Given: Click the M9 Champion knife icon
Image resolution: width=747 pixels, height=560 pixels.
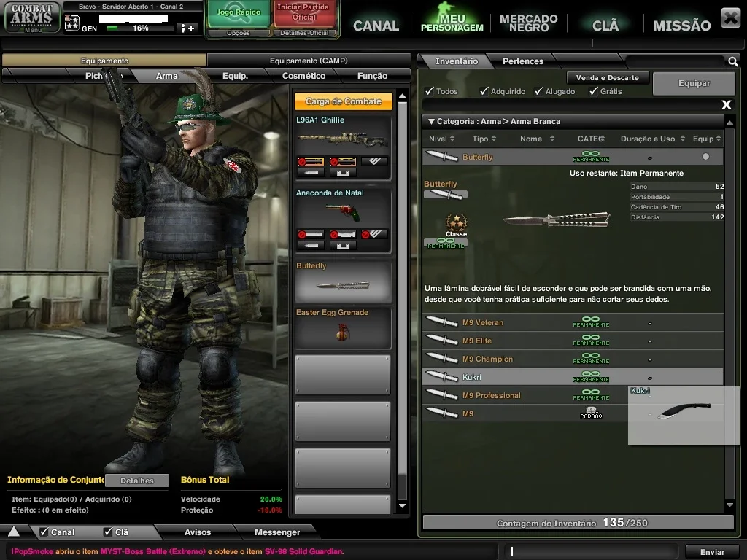Looking at the screenshot, I should (441, 359).
